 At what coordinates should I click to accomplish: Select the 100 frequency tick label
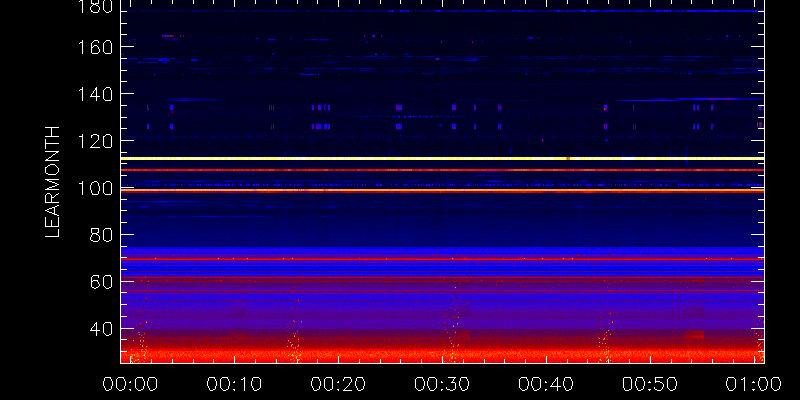96,188
